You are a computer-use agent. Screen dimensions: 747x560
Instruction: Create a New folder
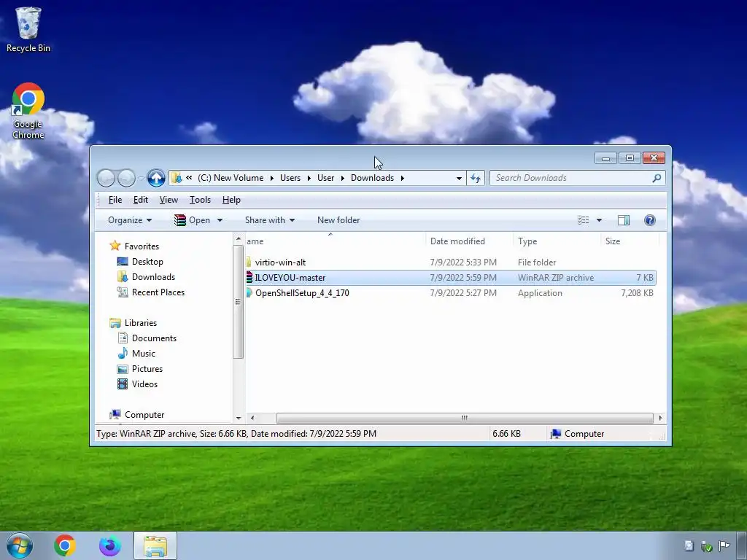(x=338, y=220)
